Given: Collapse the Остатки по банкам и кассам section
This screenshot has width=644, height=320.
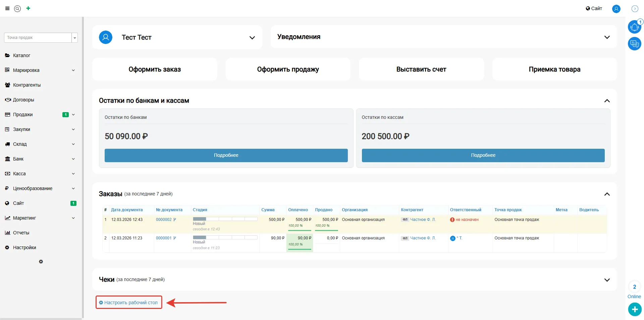Looking at the screenshot, I should [607, 101].
